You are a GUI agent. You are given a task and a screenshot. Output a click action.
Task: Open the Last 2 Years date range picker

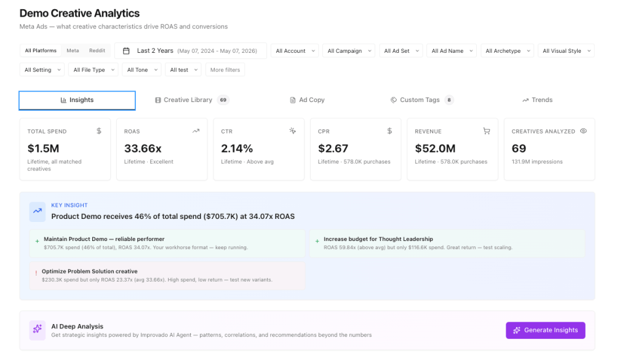pos(191,51)
